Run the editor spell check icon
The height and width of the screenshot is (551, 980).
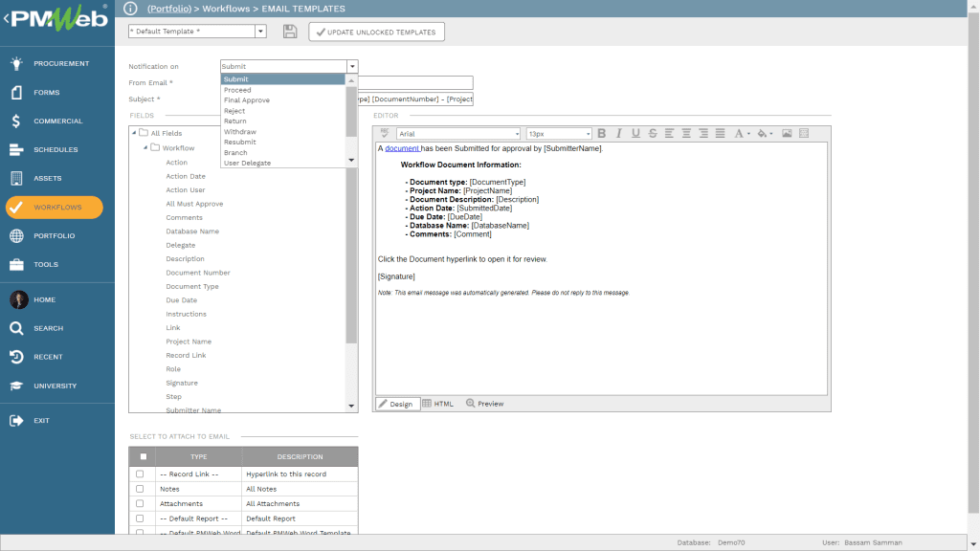(x=385, y=133)
